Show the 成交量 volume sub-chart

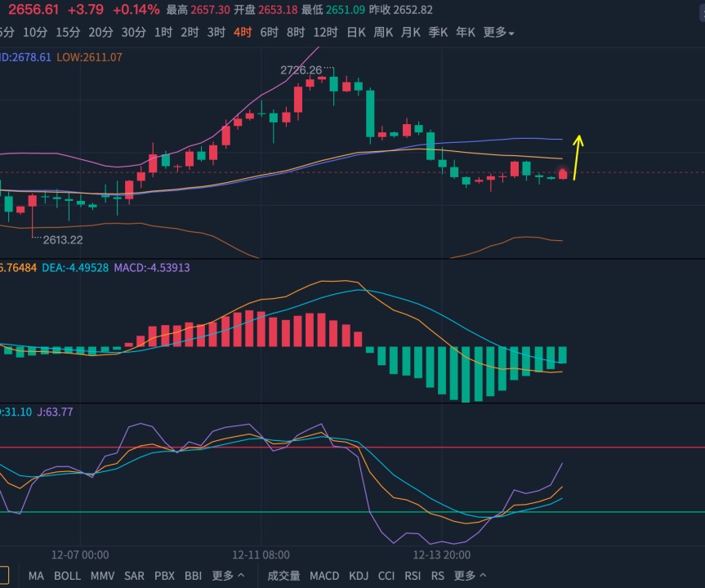coord(283,576)
